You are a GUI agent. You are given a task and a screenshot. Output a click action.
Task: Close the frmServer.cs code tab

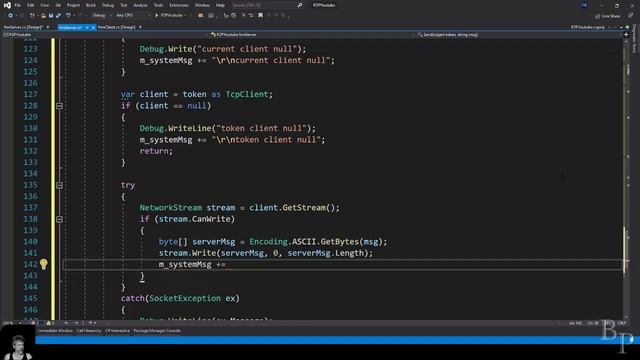[93, 27]
